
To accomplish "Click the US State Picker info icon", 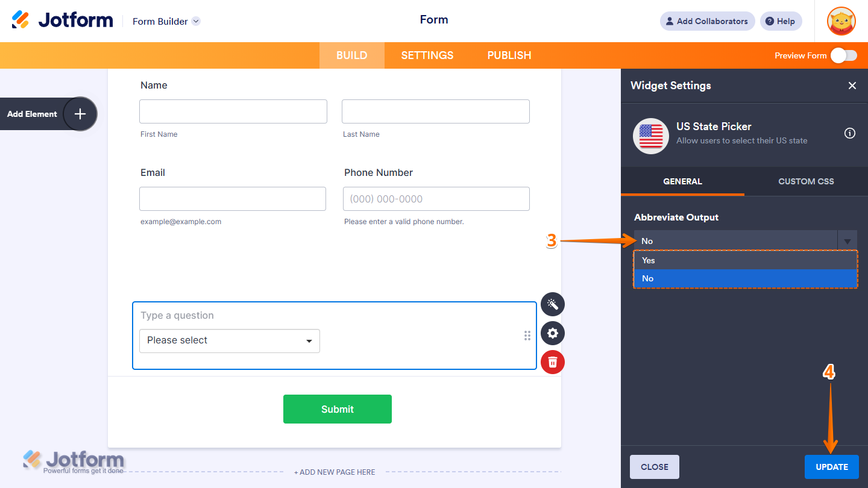I will [849, 133].
